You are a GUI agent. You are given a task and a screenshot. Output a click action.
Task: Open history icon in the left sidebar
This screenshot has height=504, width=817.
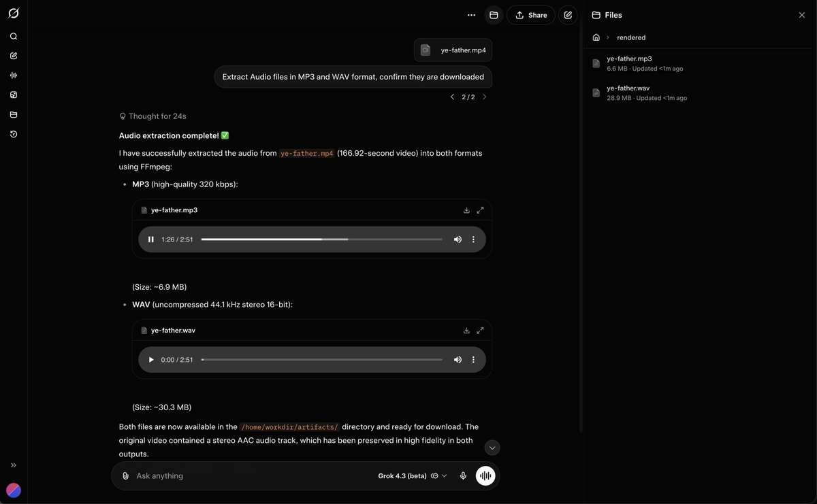coord(14,135)
